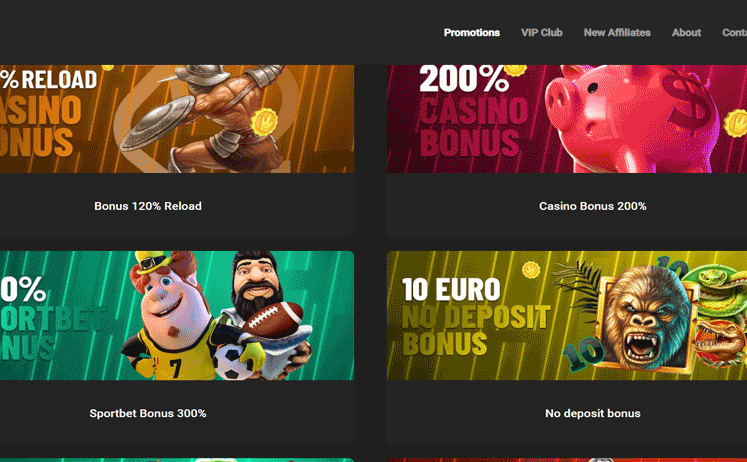Click the gorilla 10 Euro no deposit banner
Viewport: 747px width, 462px height.
pos(567,315)
